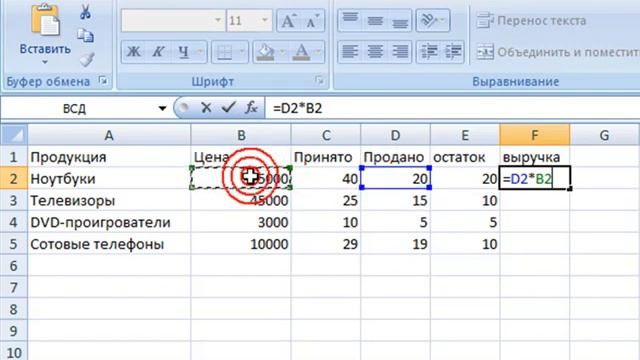Image resolution: width=640 pixels, height=360 pixels.
Task: Open the Буфер обмена dialog launcher
Action: click(x=103, y=81)
